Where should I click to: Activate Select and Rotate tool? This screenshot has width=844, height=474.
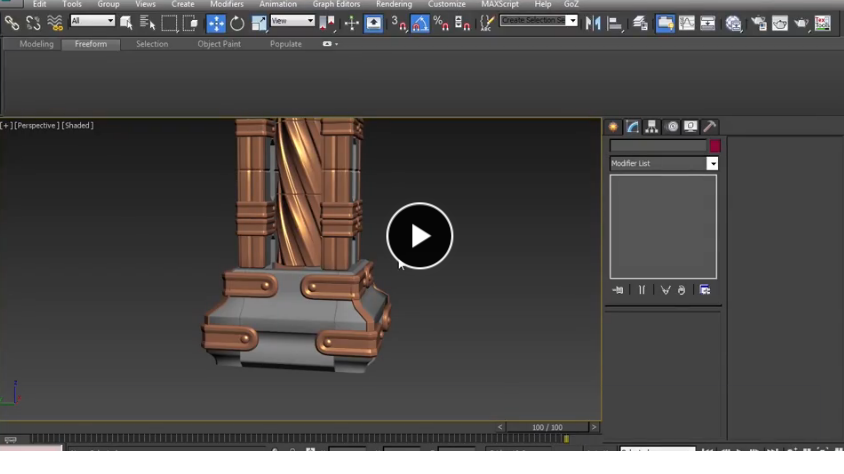pos(237,23)
